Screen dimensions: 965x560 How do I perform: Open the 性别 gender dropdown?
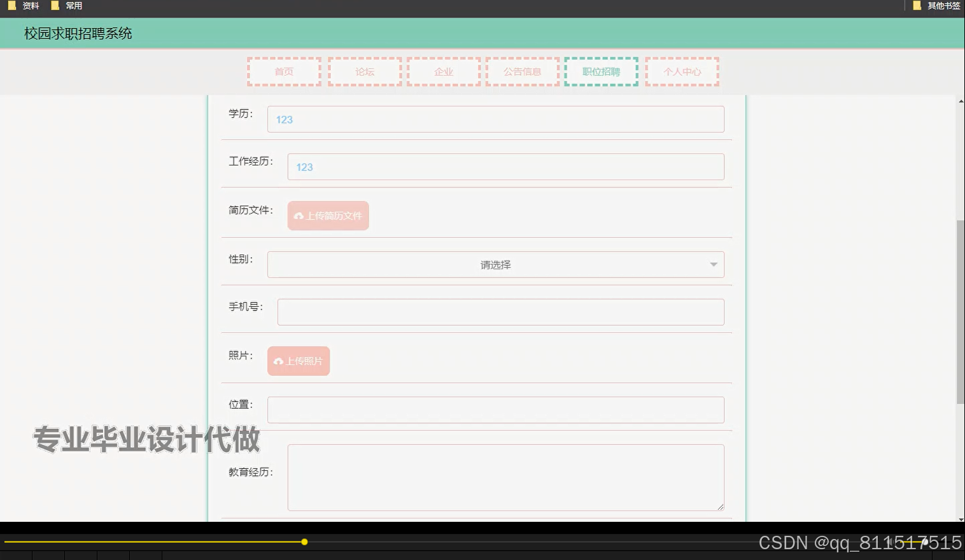pos(496,264)
